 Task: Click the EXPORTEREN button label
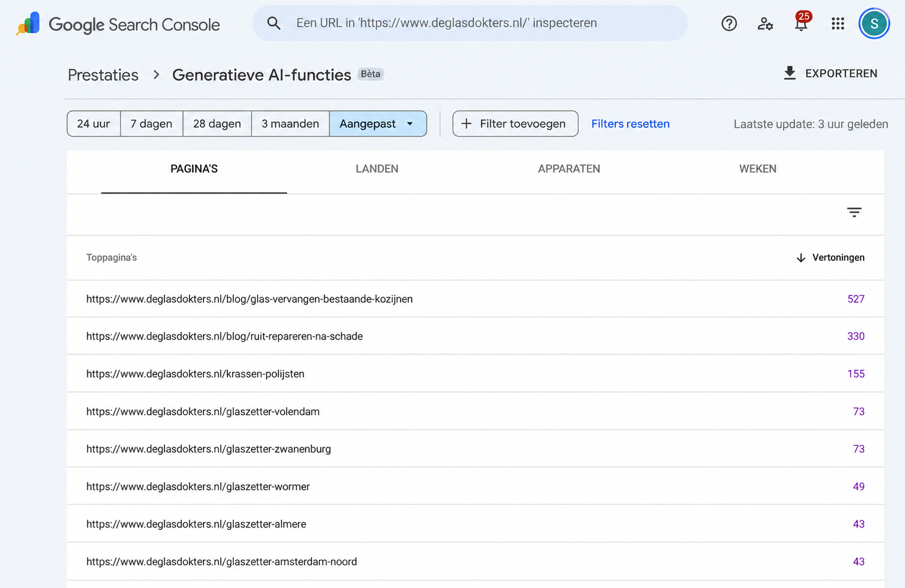click(841, 74)
